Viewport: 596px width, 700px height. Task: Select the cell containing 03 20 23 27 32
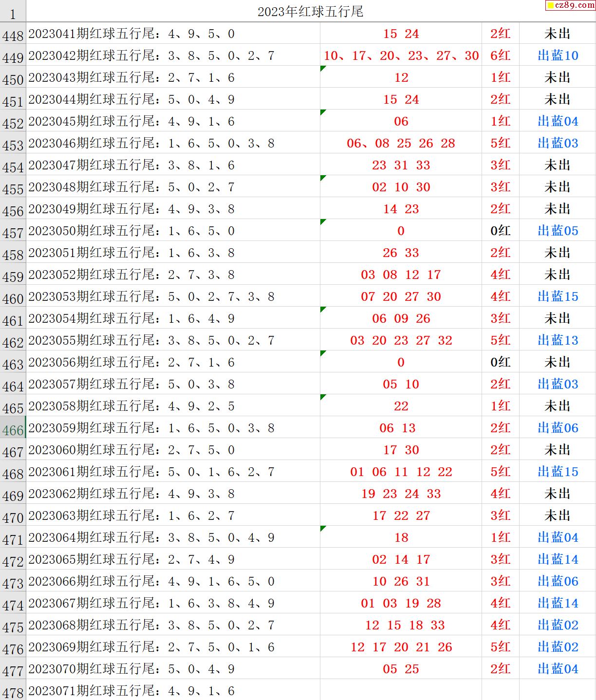coord(401,340)
